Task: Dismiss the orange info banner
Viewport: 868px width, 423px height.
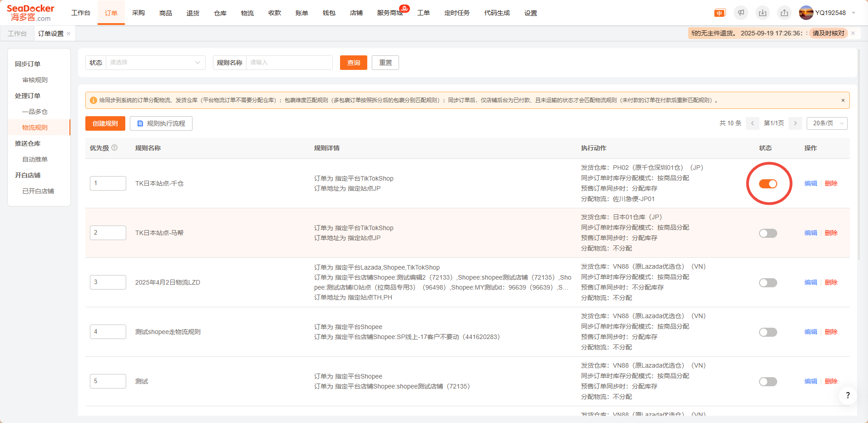Action: [x=843, y=100]
